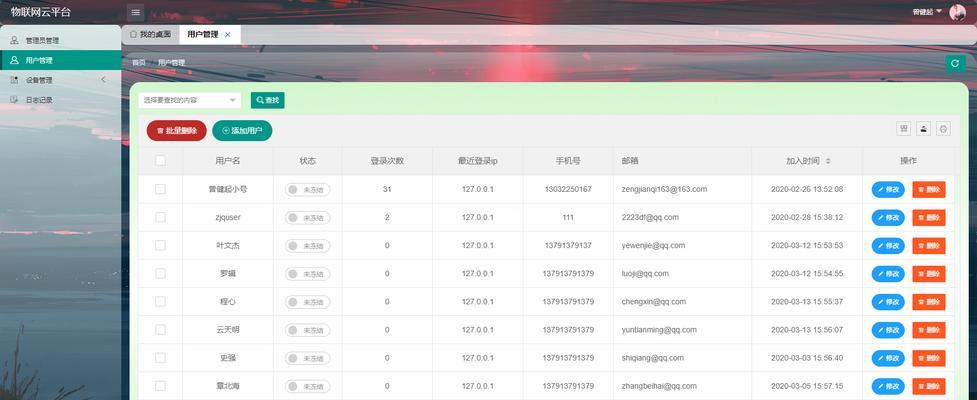Click 删除 for user 程心
Screen dimensions: 977x400
pyautogui.click(x=929, y=302)
